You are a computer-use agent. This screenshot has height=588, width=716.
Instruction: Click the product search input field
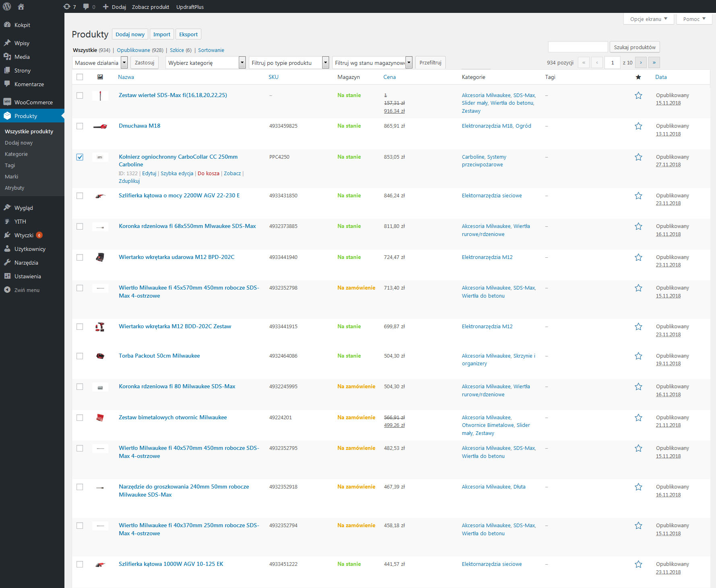point(578,47)
